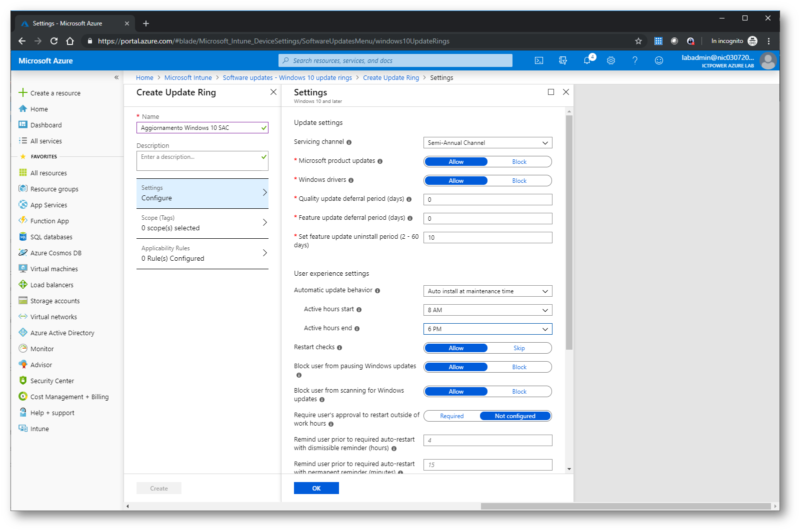
Task: Reload the page in the browser
Action: [x=54, y=41]
